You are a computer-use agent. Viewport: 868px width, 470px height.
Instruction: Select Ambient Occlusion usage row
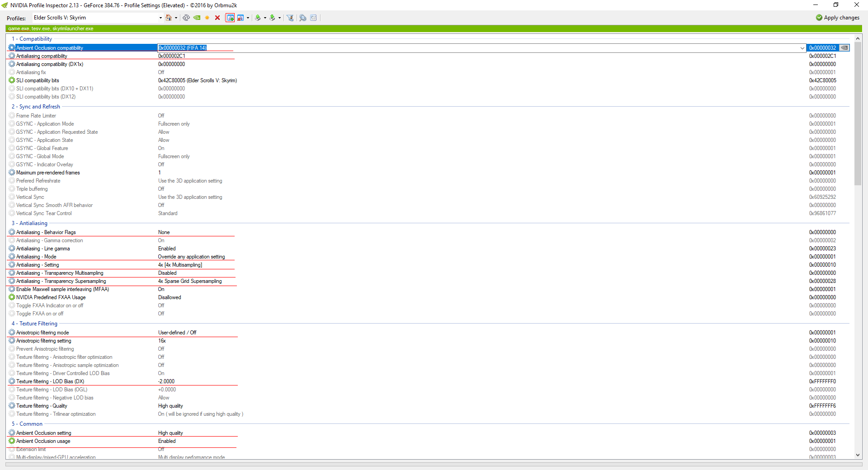coord(429,441)
